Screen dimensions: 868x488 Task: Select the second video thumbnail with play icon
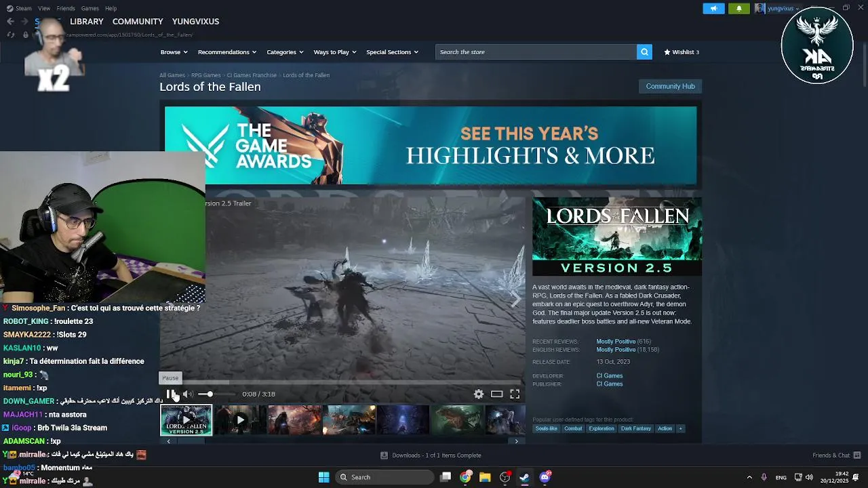pyautogui.click(x=240, y=420)
